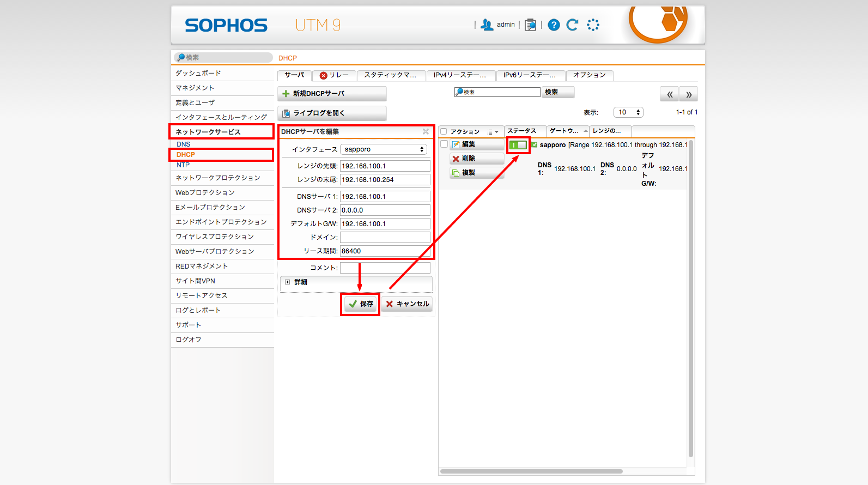Click the レンジの末尾 field
The width and height of the screenshot is (868, 485).
point(385,180)
